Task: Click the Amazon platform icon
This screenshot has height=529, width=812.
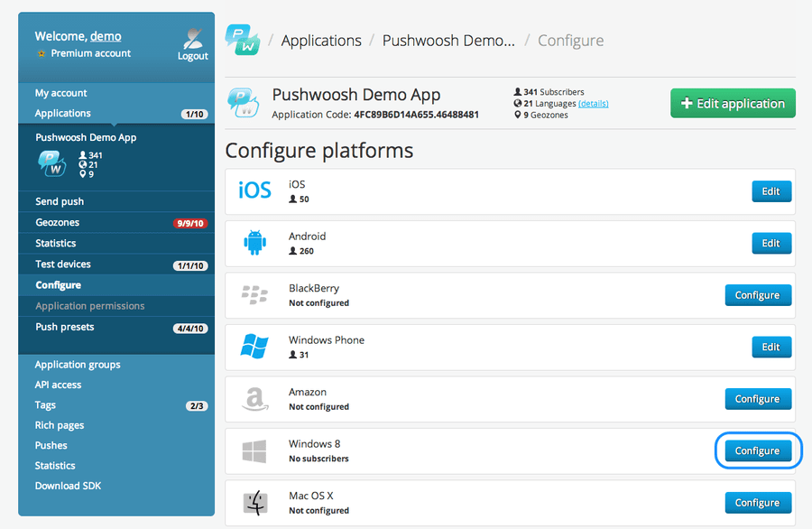Action: click(254, 399)
